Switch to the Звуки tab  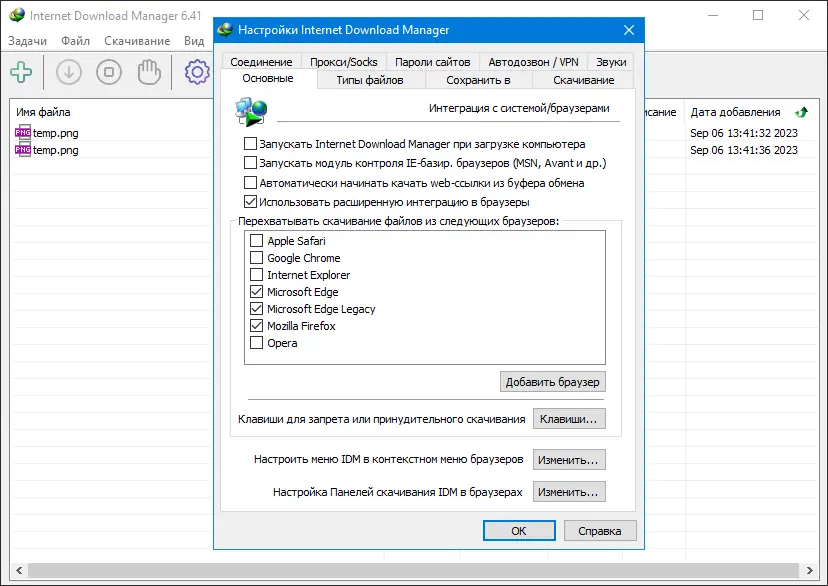(x=611, y=62)
